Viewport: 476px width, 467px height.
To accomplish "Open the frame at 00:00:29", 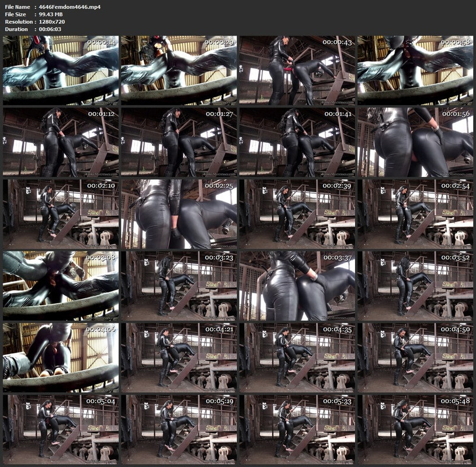I will (x=179, y=71).
